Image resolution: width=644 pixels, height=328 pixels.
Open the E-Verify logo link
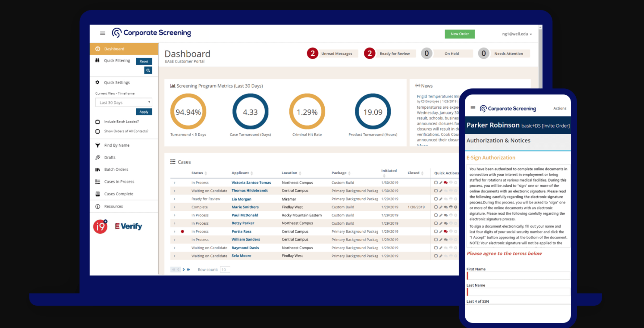[x=129, y=226]
